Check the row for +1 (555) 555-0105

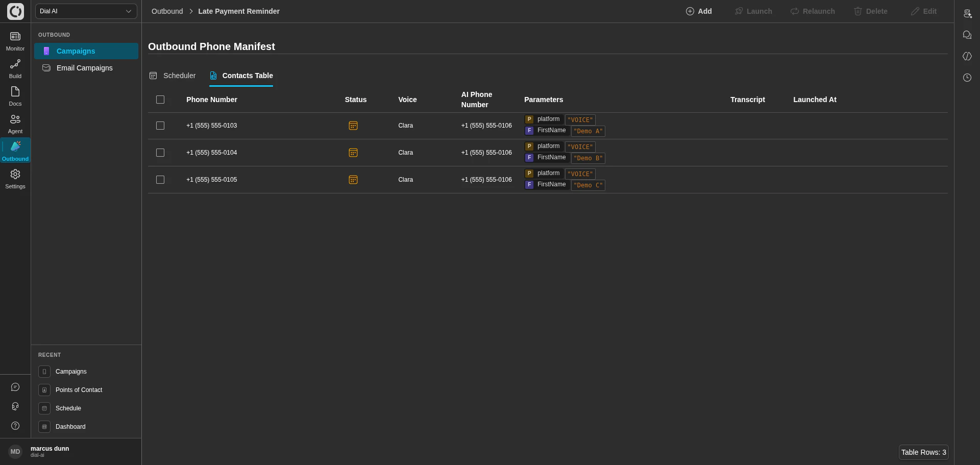pyautogui.click(x=160, y=180)
